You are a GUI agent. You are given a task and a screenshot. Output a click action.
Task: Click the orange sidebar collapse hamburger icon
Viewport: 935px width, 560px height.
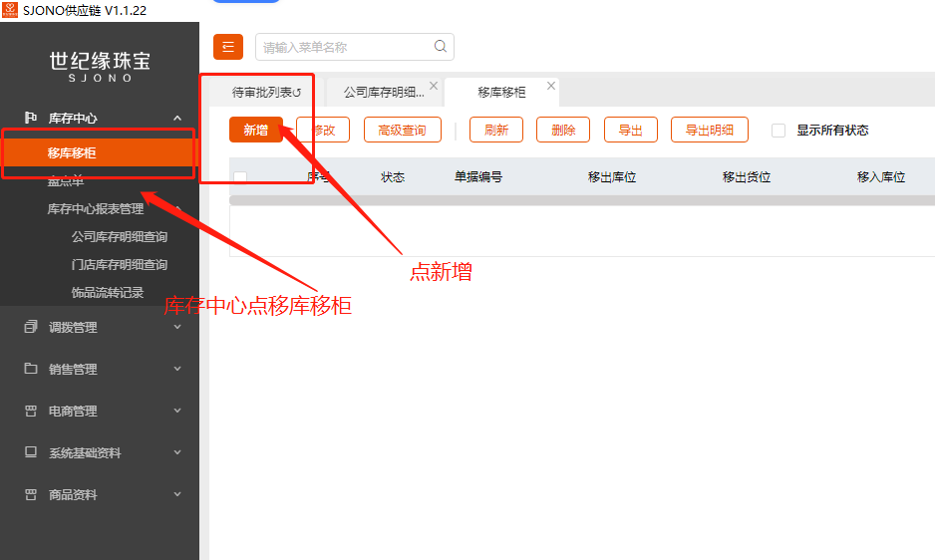click(228, 47)
